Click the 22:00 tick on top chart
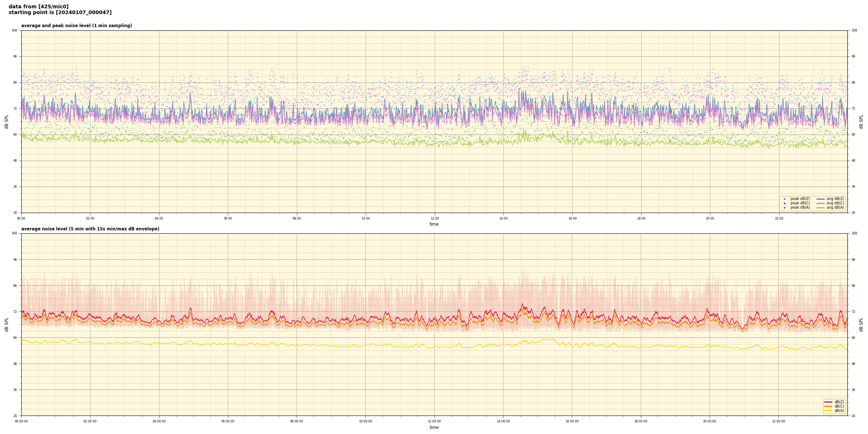 779,218
